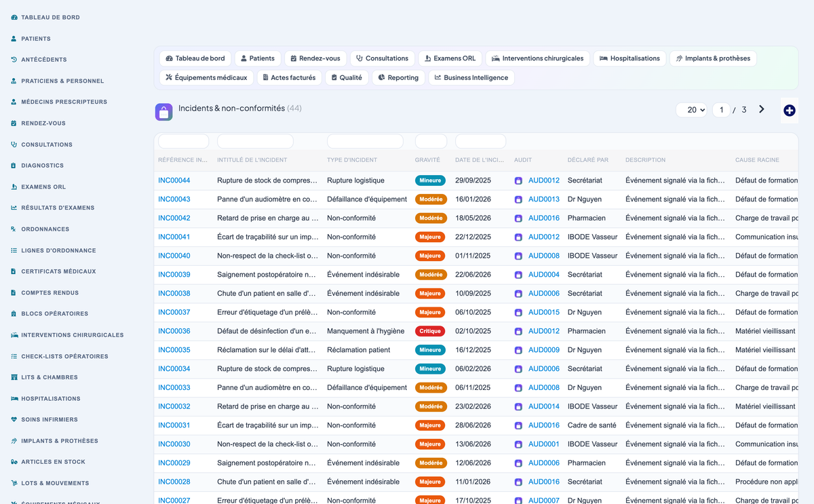Open Hospitalisations in the sidebar
The height and width of the screenshot is (504, 814).
[51, 399]
